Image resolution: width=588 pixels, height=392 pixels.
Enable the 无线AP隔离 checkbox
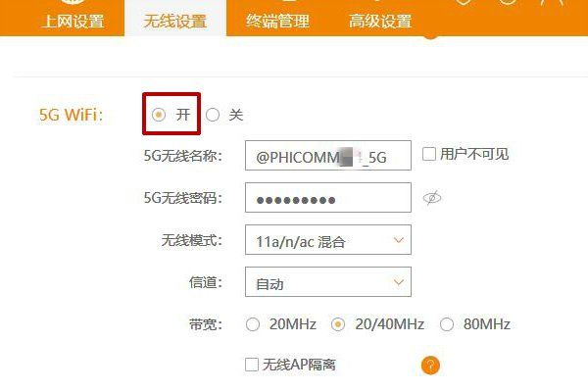tap(252, 365)
